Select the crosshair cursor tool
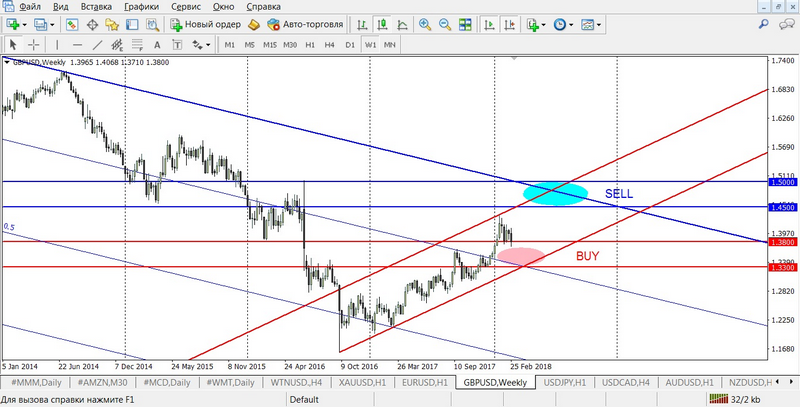Image resolution: width=800 pixels, height=407 pixels. [x=32, y=44]
